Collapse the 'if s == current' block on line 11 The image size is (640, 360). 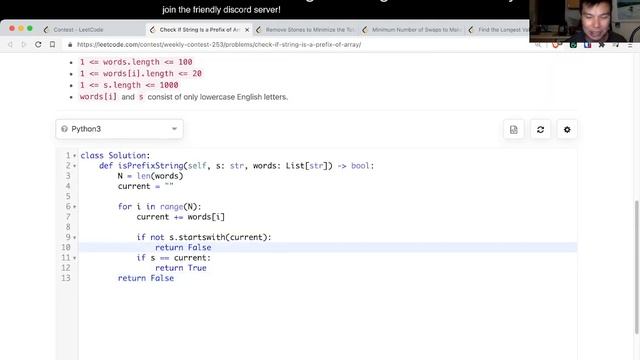(75, 258)
